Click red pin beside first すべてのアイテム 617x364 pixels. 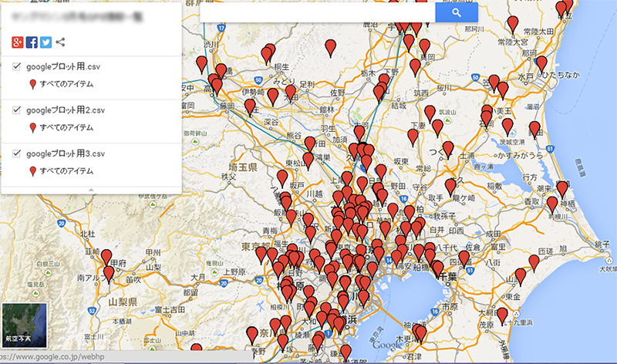(32, 84)
